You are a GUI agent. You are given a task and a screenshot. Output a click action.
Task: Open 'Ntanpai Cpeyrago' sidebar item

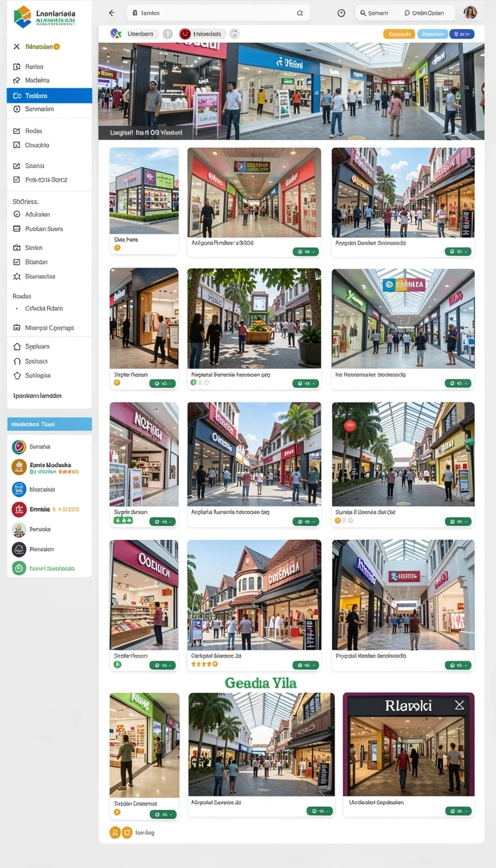(x=49, y=327)
